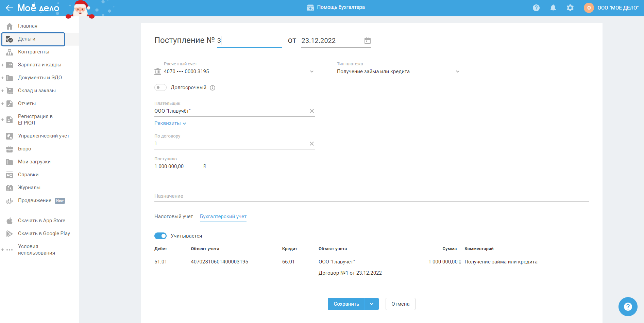Clear the По договору field value

pos(311,144)
